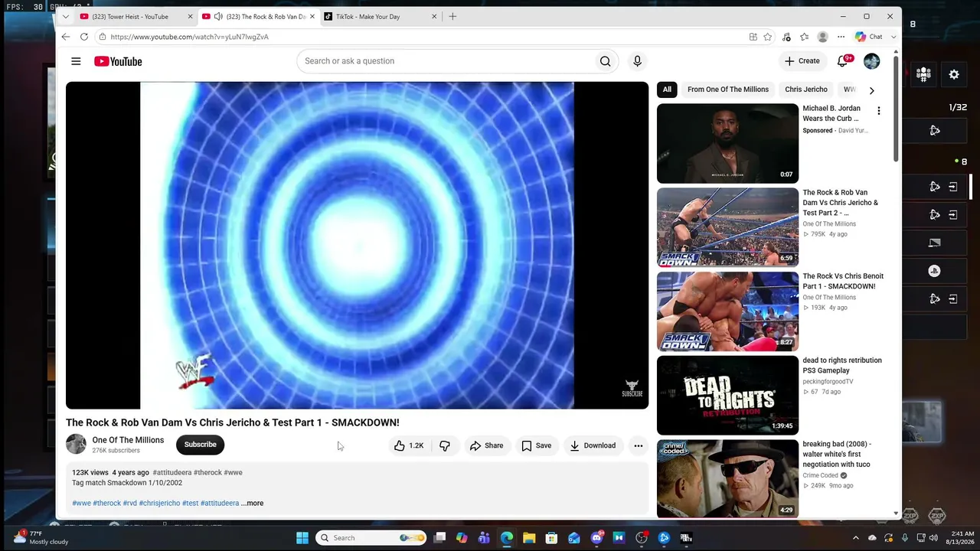
Task: Click the channel subscribe watermark on the video
Action: point(632,389)
